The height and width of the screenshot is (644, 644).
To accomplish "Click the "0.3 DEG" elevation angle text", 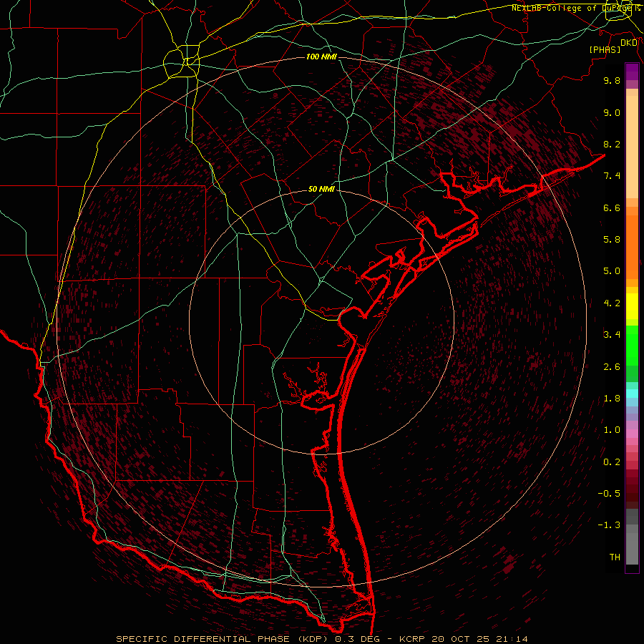I will [357, 639].
